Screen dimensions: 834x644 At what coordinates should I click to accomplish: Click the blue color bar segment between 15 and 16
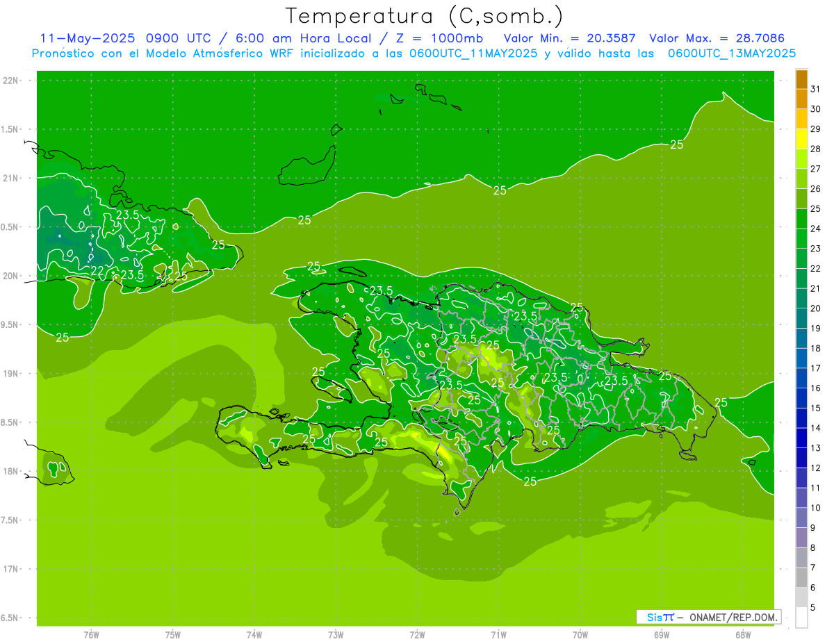click(x=801, y=398)
